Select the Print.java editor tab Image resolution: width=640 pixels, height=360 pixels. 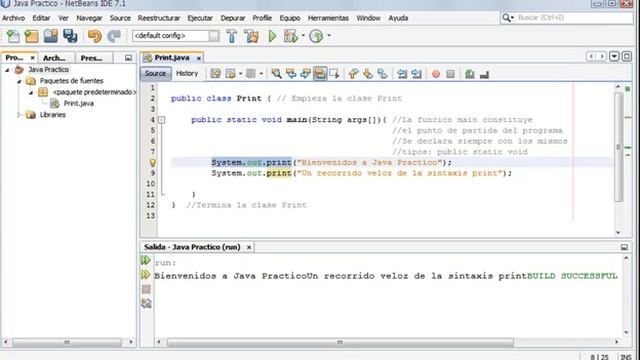[x=171, y=58]
